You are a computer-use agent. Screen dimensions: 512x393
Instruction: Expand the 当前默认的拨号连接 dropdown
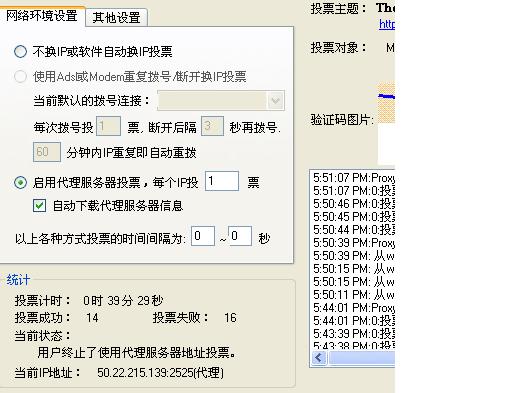(x=275, y=100)
